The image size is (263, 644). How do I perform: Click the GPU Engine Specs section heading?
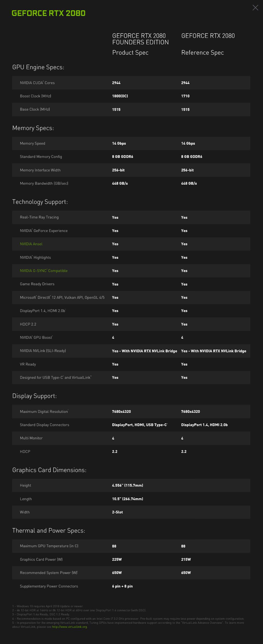(x=38, y=67)
